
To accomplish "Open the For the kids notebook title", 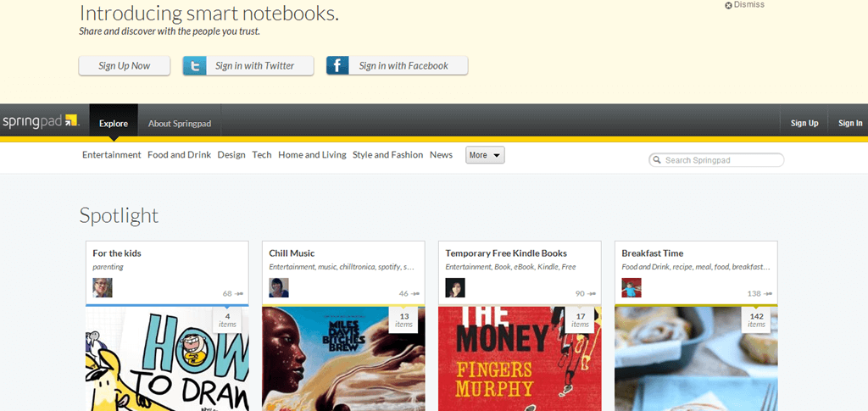I will tap(117, 253).
